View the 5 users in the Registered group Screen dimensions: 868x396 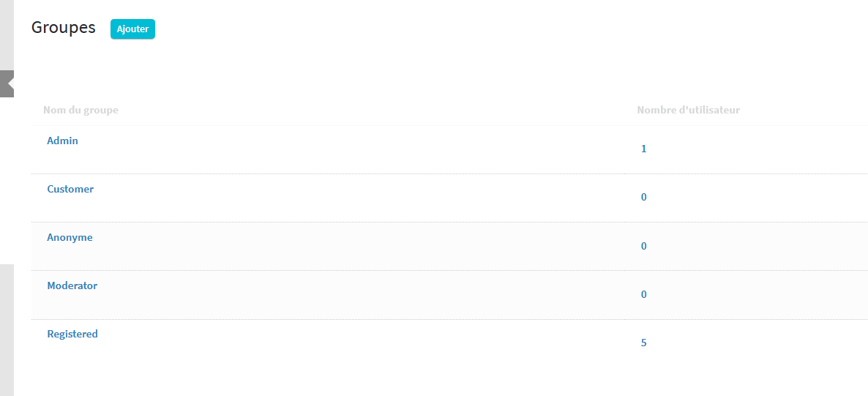(x=643, y=343)
